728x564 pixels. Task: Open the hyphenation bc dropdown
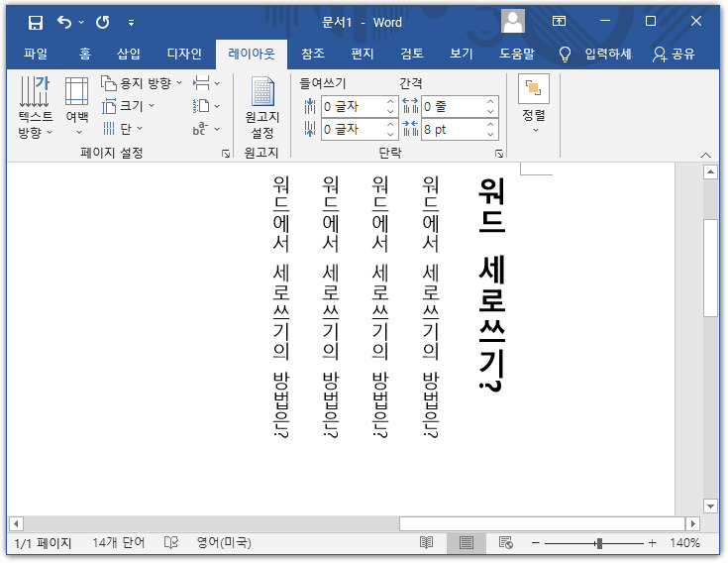pos(207,129)
